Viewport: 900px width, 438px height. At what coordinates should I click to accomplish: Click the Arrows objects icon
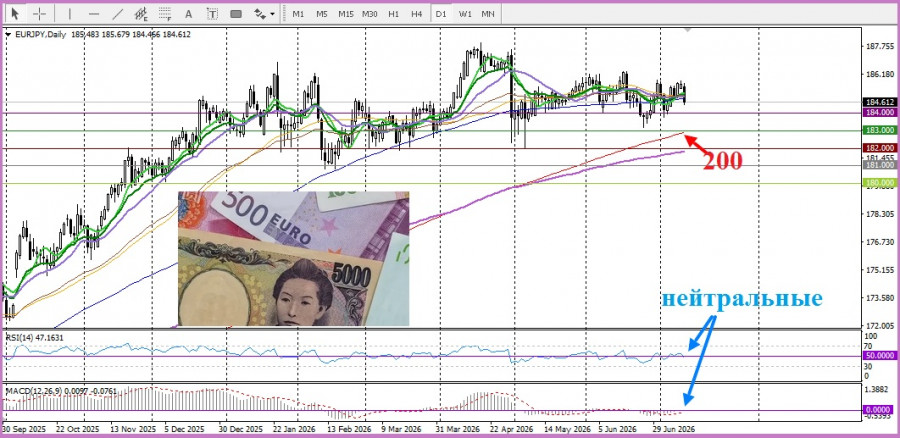click(x=260, y=13)
